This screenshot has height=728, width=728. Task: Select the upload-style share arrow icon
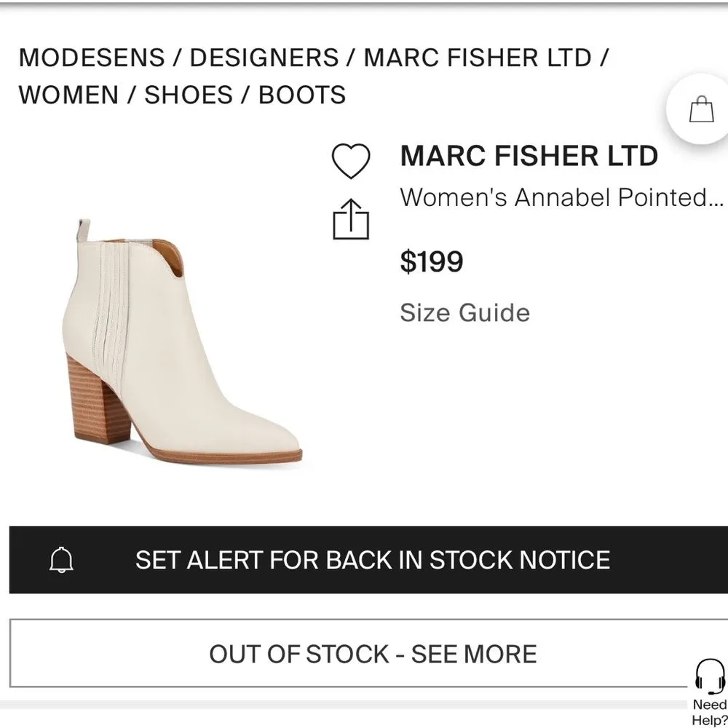(x=352, y=220)
